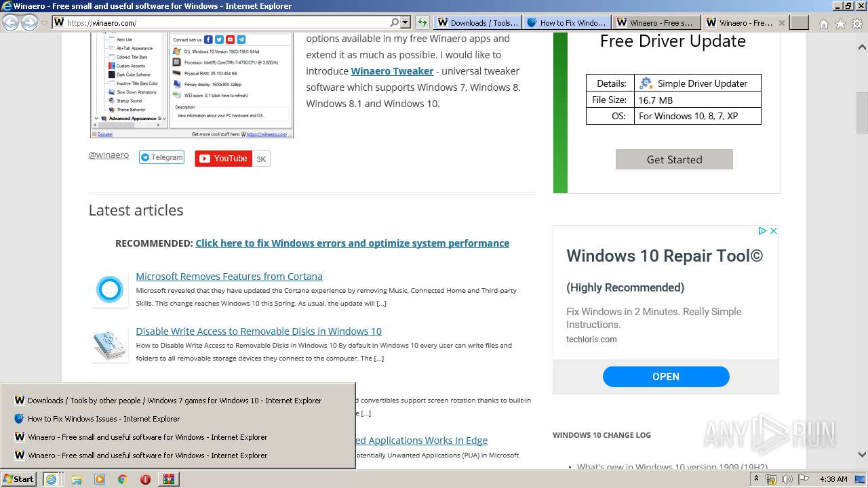
Task: Open the Tools gear icon
Action: [x=858, y=24]
